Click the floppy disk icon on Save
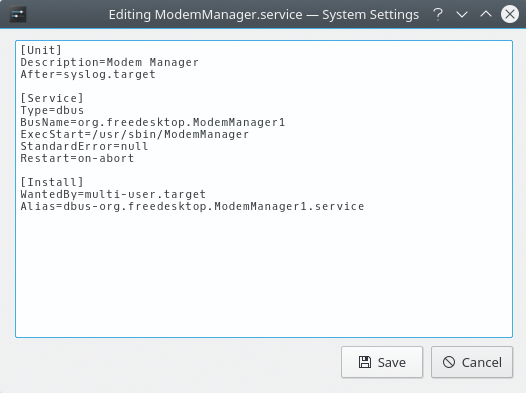This screenshot has height=393, width=526. click(x=365, y=362)
